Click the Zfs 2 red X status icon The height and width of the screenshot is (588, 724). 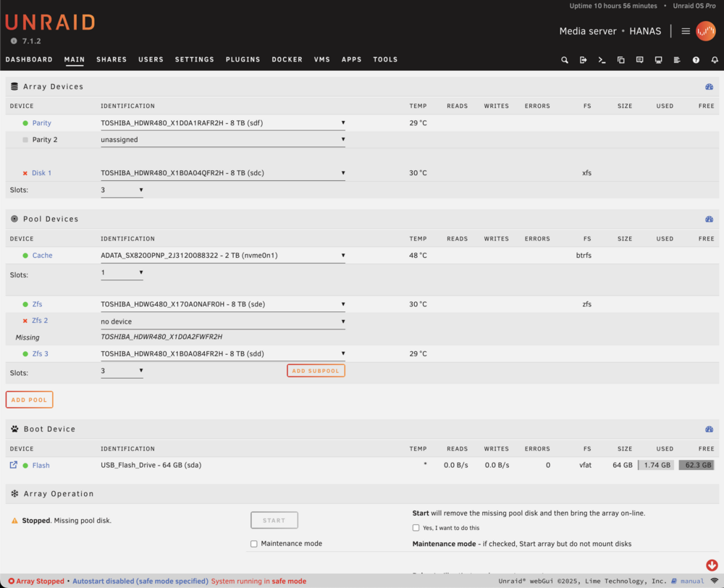pyautogui.click(x=25, y=321)
